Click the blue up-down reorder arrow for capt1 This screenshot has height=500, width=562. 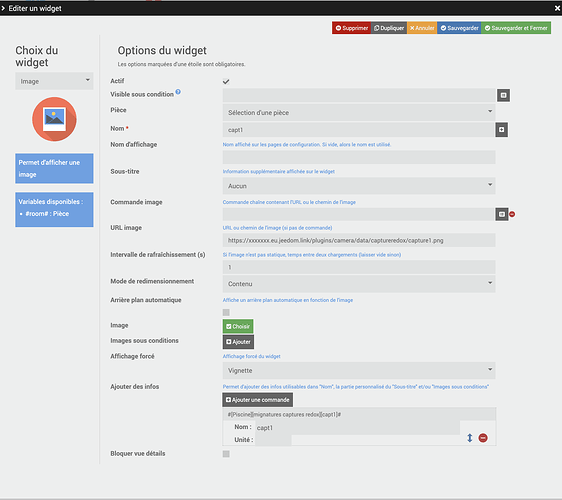click(470, 438)
